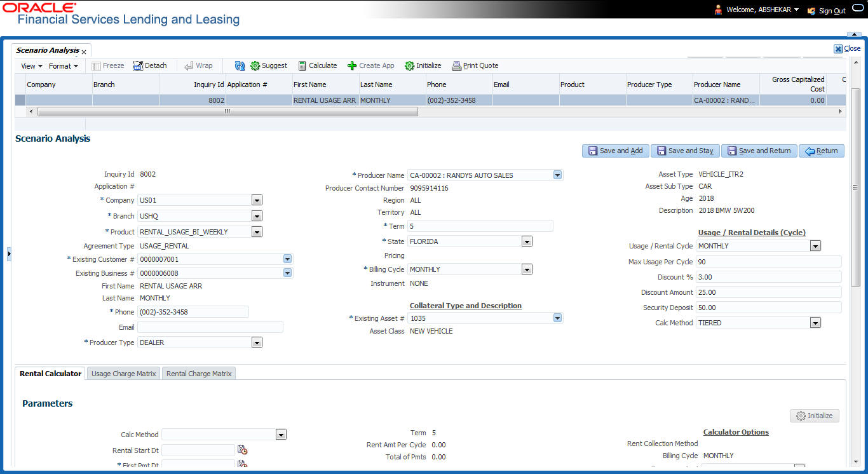Click the Save and Return button
This screenshot has height=474, width=868.
759,151
